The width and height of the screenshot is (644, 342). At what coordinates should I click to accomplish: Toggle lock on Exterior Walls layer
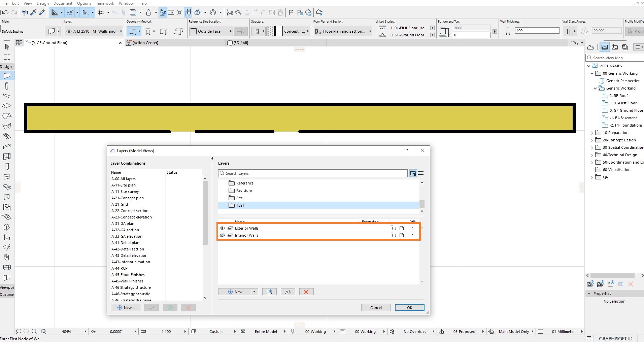(x=393, y=228)
